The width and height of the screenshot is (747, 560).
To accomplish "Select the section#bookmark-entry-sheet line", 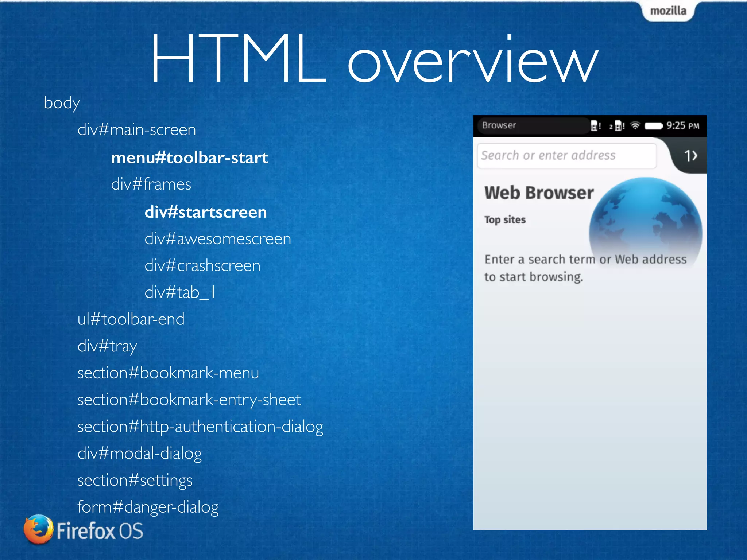I will coord(189,400).
